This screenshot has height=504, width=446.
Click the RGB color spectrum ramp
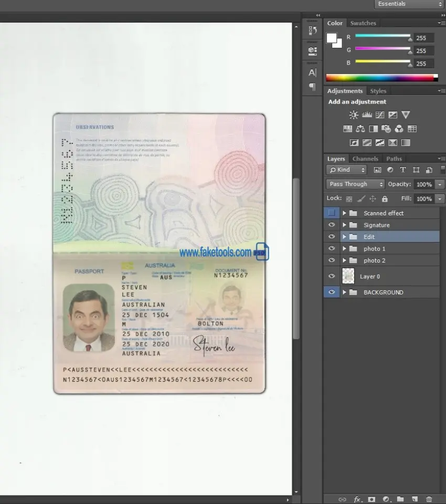click(x=381, y=78)
